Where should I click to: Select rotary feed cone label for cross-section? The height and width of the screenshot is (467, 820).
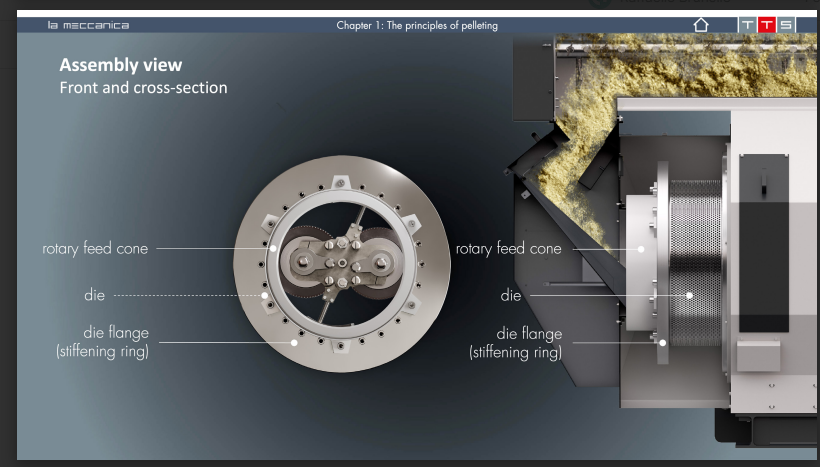[x=508, y=249]
